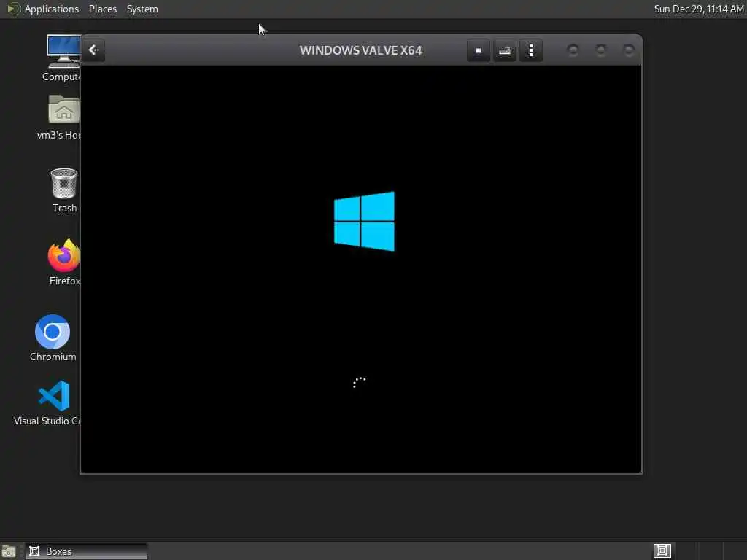
Task: Open the System menu
Action: point(142,9)
